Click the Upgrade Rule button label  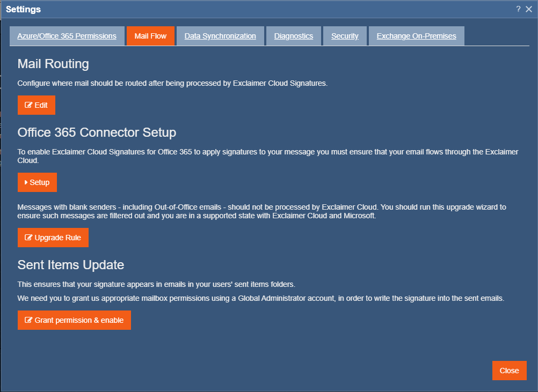click(x=57, y=238)
